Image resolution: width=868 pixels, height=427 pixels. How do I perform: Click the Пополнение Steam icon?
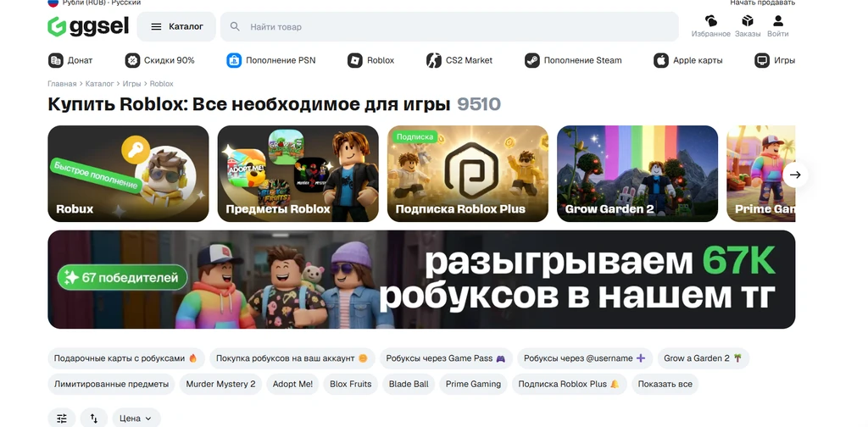(532, 60)
